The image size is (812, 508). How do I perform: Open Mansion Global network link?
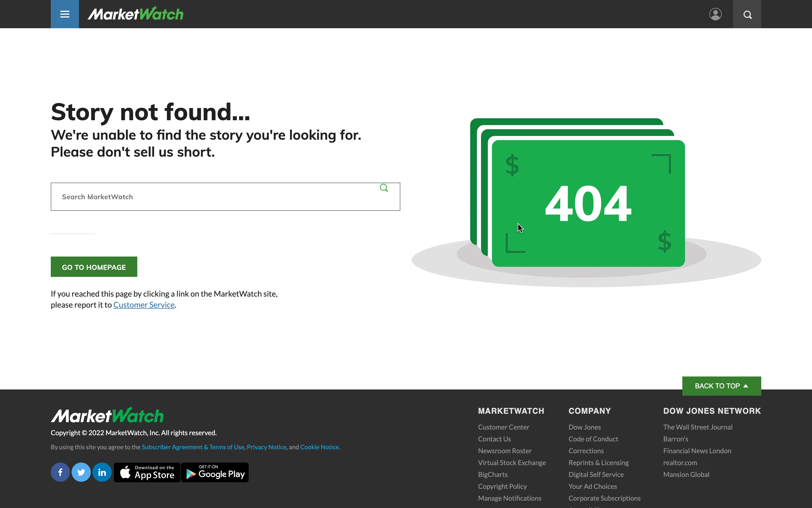686,474
